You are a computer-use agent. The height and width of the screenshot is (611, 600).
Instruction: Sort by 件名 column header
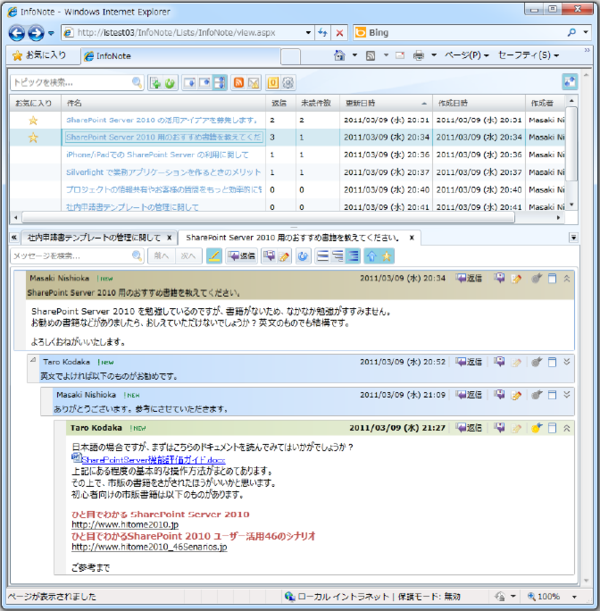pos(164,103)
